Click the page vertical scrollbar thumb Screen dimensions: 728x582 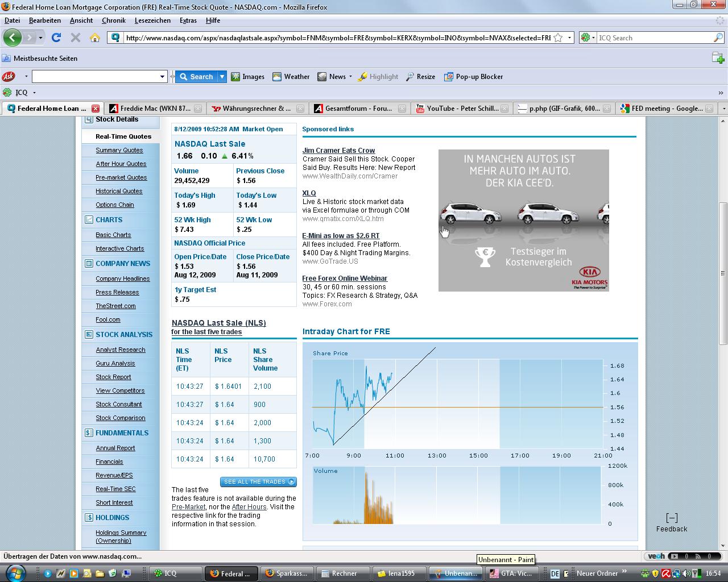click(723, 273)
